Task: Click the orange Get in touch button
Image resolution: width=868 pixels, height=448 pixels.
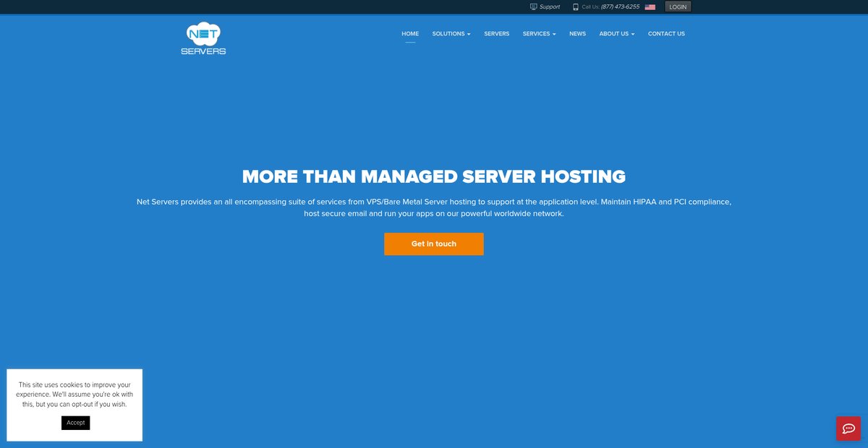Action: [434, 244]
